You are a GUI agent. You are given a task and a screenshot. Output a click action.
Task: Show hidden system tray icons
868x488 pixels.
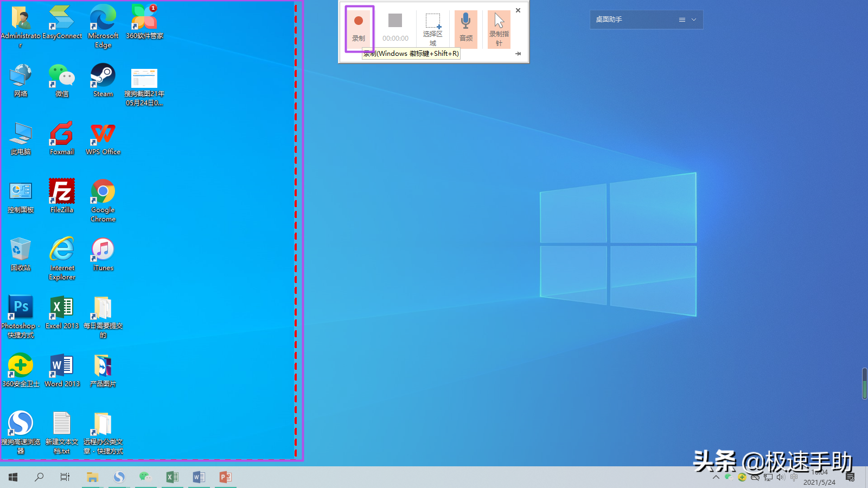point(716,477)
